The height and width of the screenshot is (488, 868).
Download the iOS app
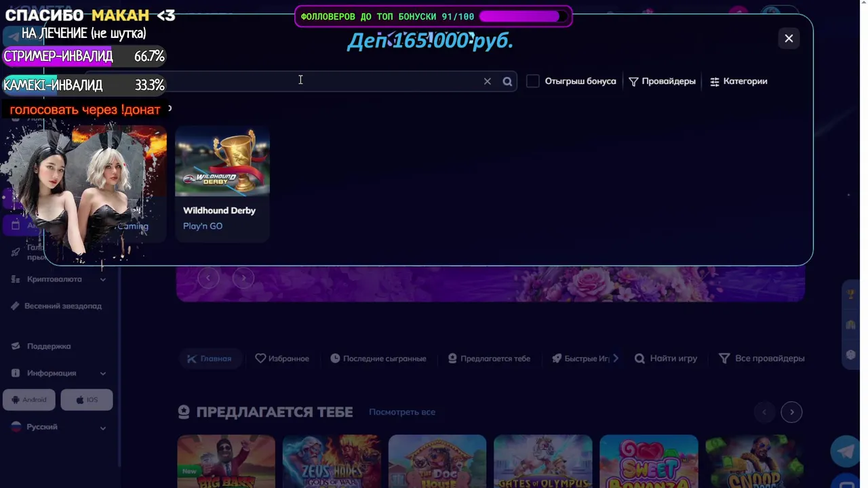pos(87,400)
